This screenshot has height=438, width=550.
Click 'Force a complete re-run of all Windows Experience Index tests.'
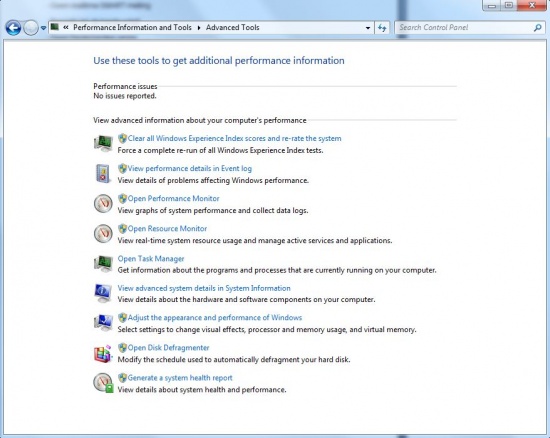[x=220, y=150]
